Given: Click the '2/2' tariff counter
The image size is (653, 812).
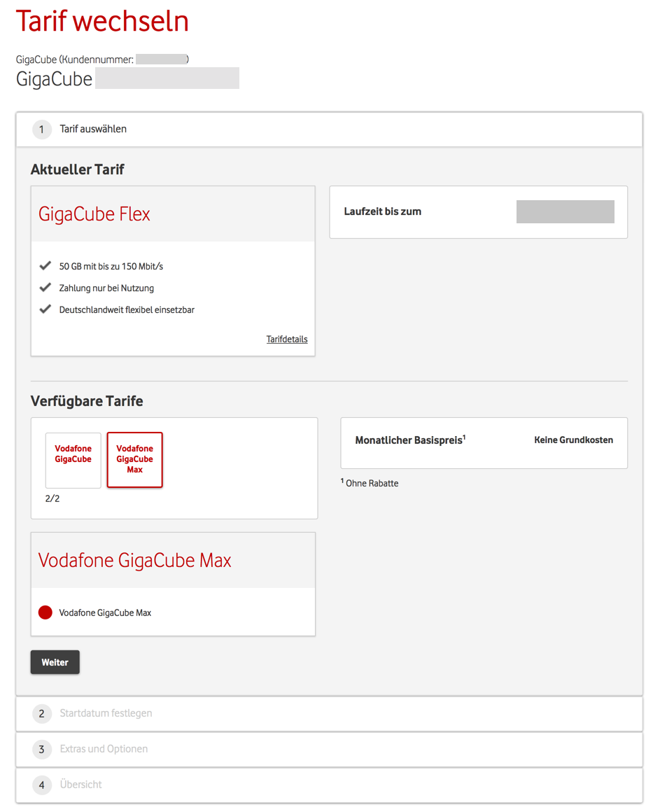Looking at the screenshot, I should point(52,498).
